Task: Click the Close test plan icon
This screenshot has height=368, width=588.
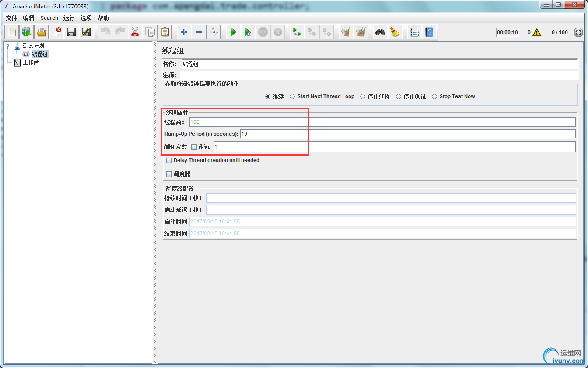Action: tap(56, 32)
